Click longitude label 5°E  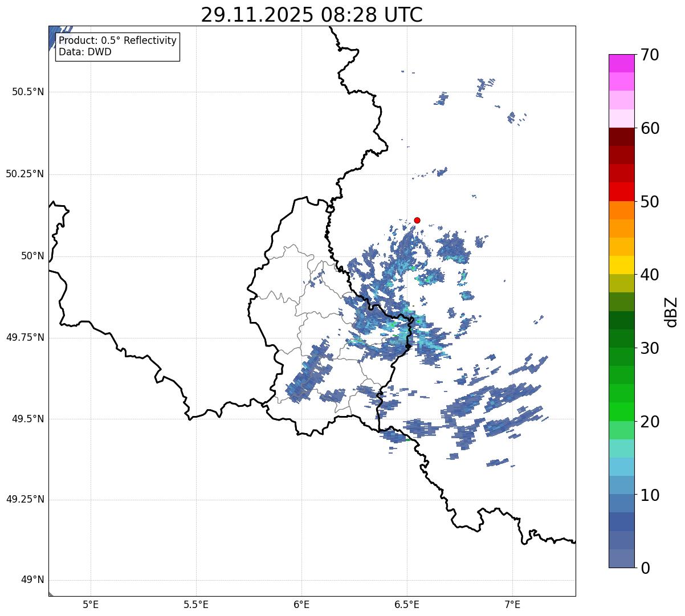coord(91,604)
